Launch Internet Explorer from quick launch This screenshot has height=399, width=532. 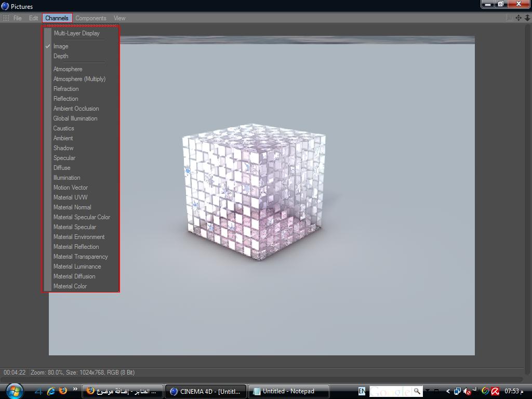[51, 391]
